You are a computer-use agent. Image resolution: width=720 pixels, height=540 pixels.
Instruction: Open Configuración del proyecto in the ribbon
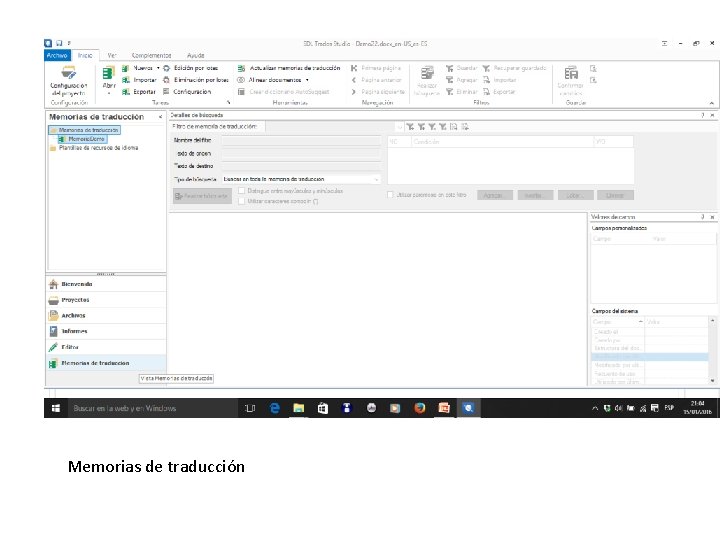pyautogui.click(x=68, y=80)
